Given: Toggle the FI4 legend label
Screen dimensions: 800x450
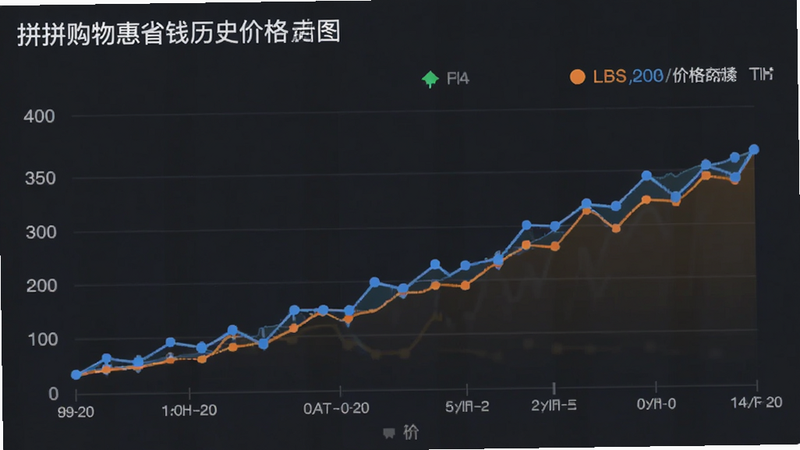Looking at the screenshot, I should tap(458, 79).
